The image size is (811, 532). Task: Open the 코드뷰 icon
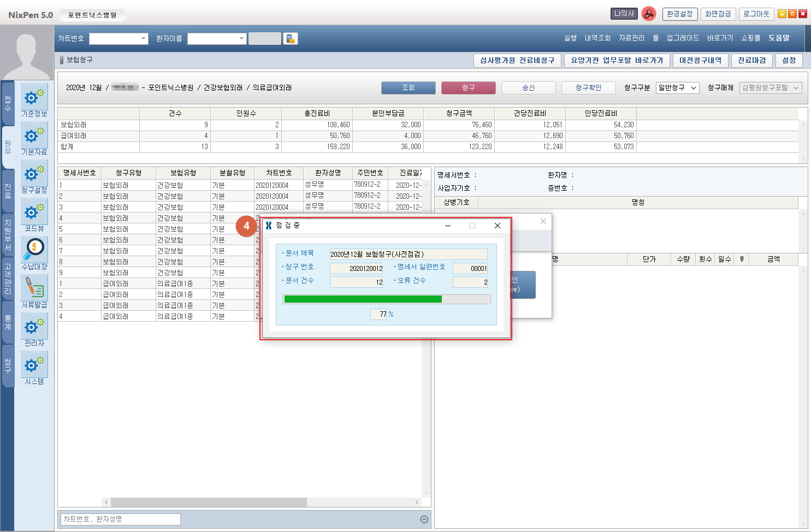coord(34,212)
